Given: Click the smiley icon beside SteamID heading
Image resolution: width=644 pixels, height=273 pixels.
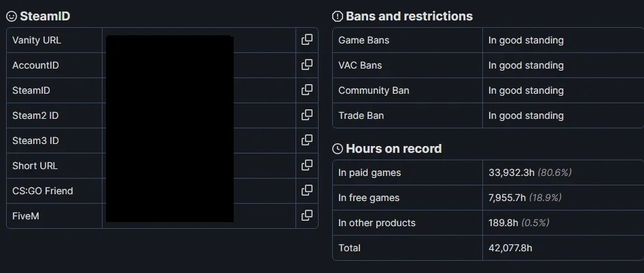Looking at the screenshot, I should click(12, 16).
